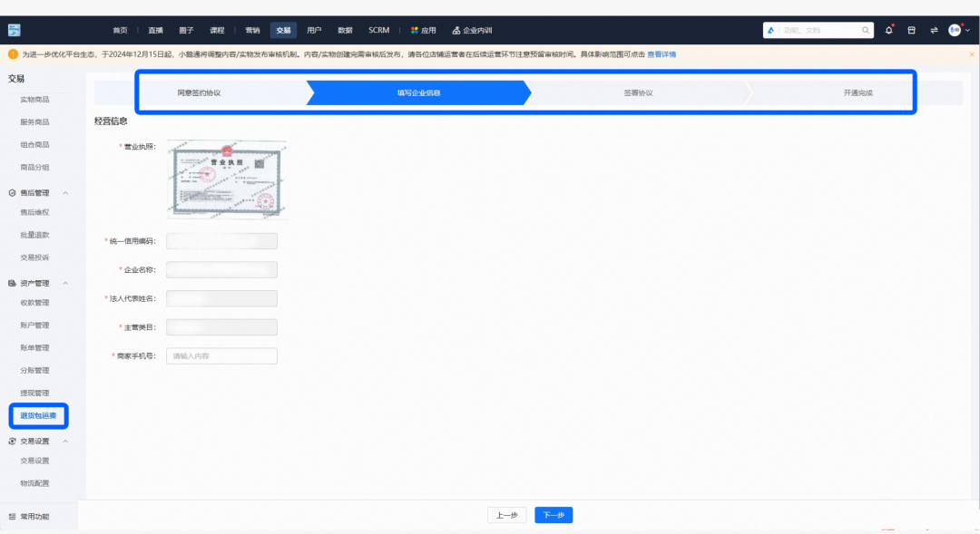
Task: Open 实物商品 in the sidebar
Action: [x=34, y=100]
